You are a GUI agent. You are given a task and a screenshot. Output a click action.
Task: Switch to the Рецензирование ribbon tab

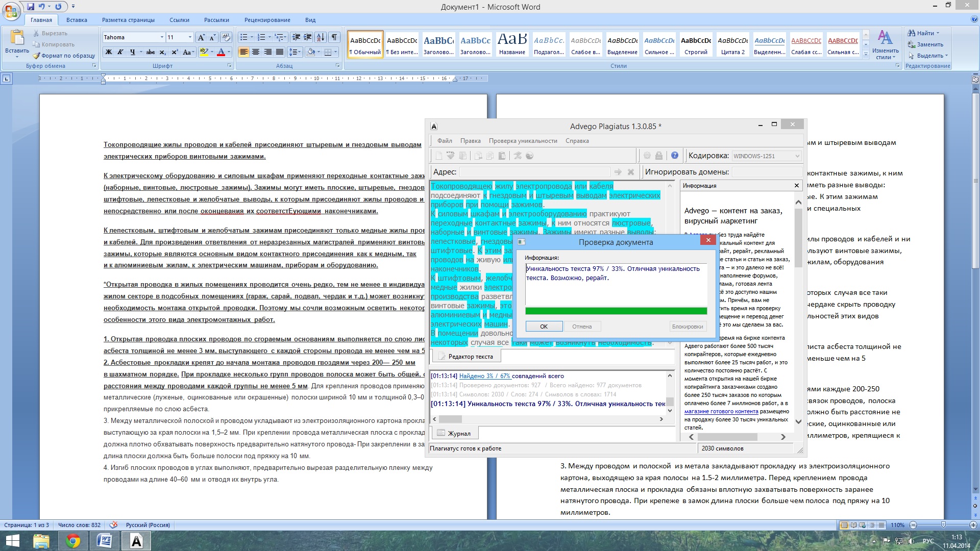click(267, 20)
